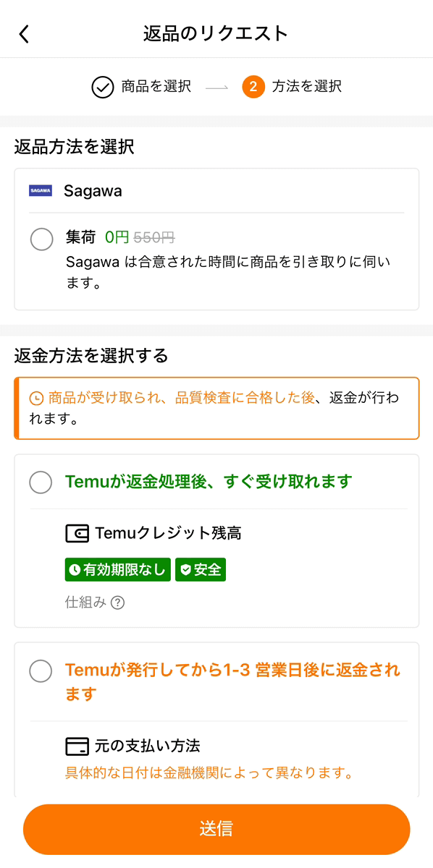The image size is (433, 868).
Task: Select the 集荷 pickup radio button
Action: coord(41,239)
